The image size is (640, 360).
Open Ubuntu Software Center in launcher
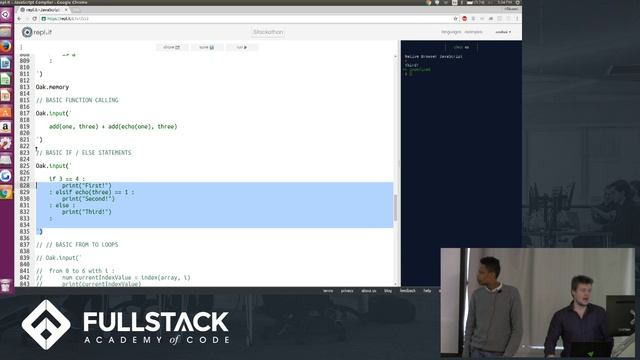click(6, 111)
